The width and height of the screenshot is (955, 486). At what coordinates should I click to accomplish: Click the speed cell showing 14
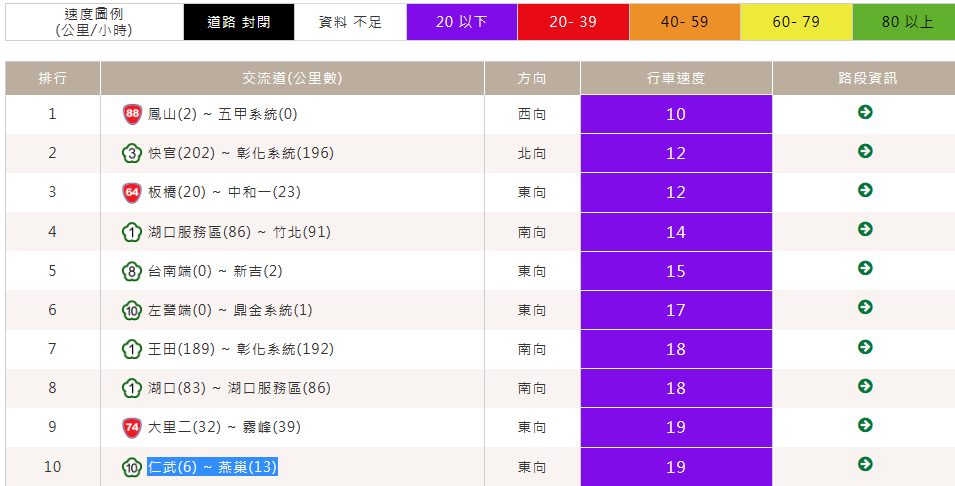click(x=676, y=232)
